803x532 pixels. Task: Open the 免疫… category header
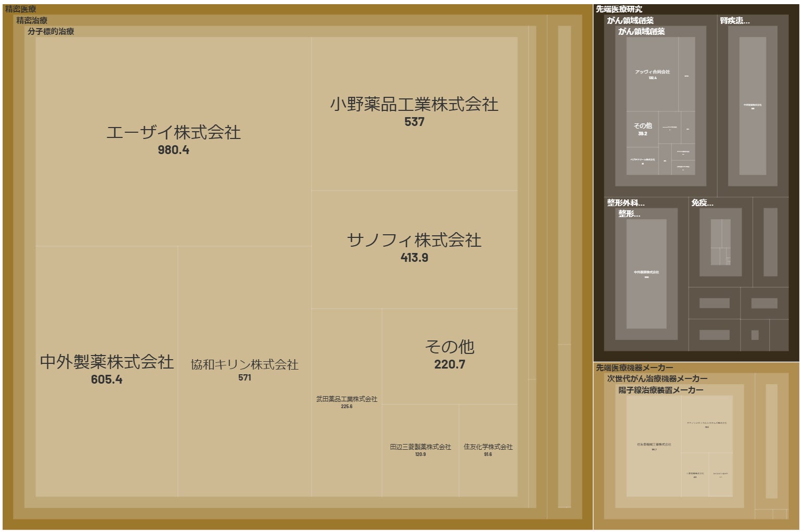click(x=702, y=202)
